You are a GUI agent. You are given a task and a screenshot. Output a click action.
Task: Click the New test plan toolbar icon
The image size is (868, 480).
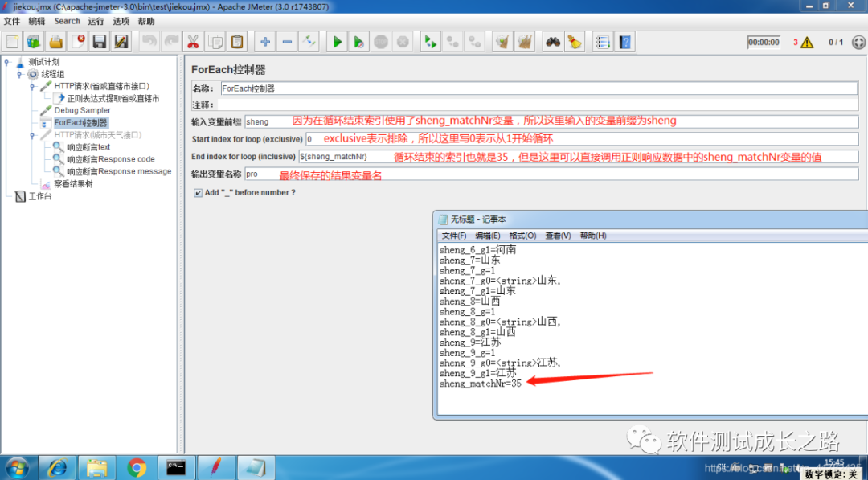click(x=13, y=42)
